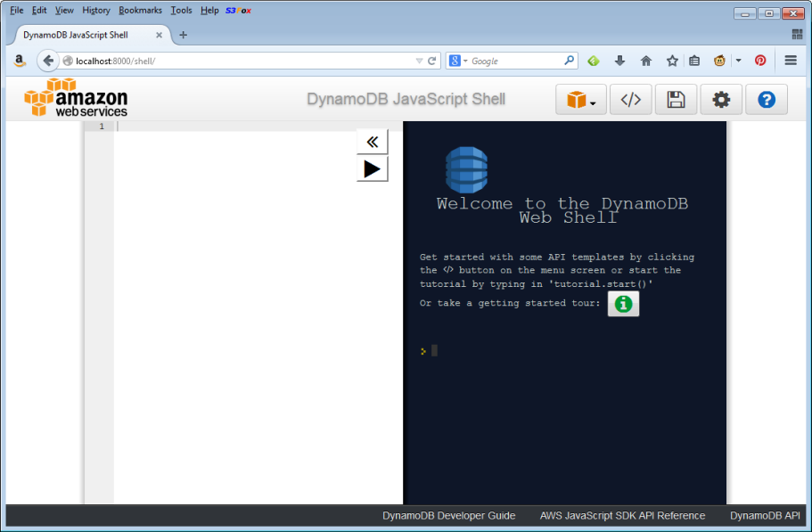Screen dimensions: 812x532
Task: Click the save floppy disk icon
Action: coord(676,100)
